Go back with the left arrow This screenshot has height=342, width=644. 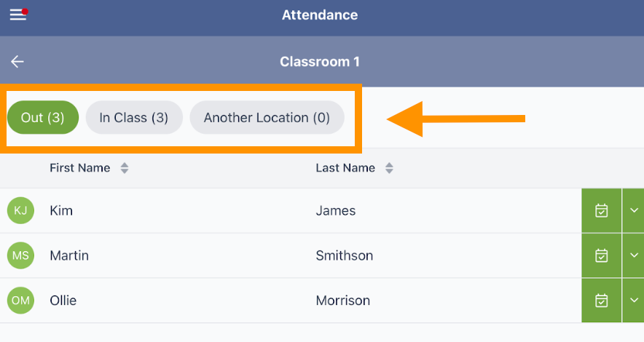pos(17,62)
